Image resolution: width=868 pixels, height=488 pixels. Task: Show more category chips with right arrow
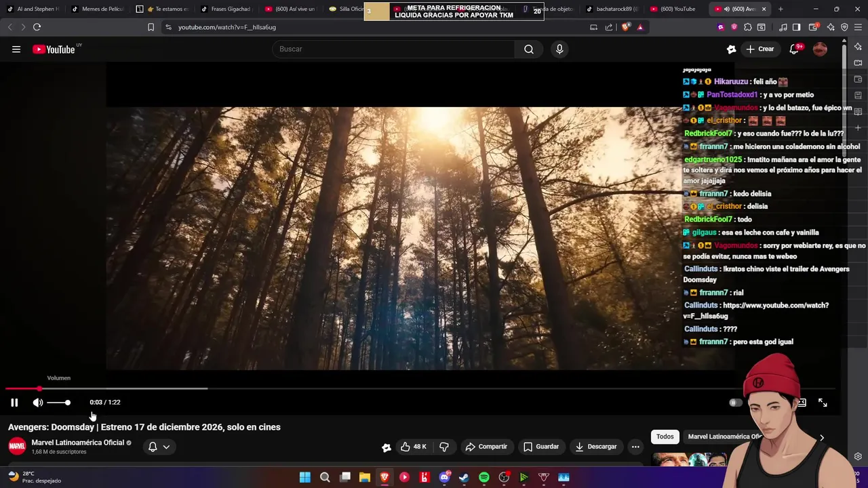tap(822, 437)
